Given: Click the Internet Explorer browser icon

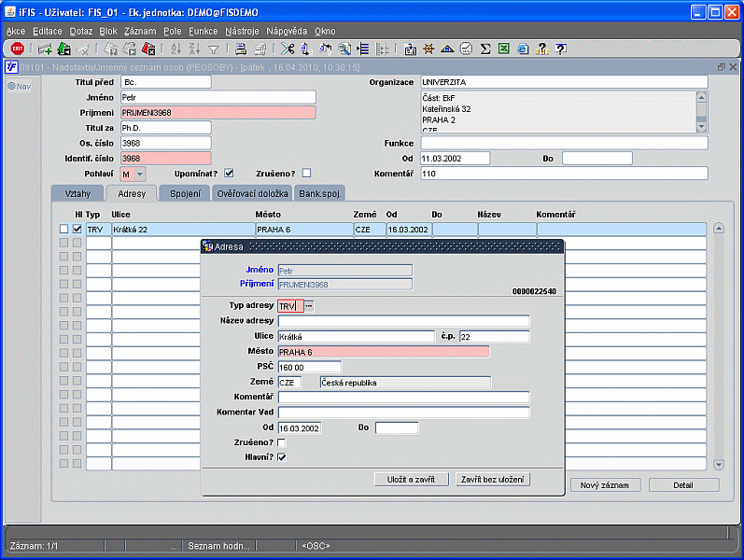Looking at the screenshot, I should pyautogui.click(x=522, y=49).
